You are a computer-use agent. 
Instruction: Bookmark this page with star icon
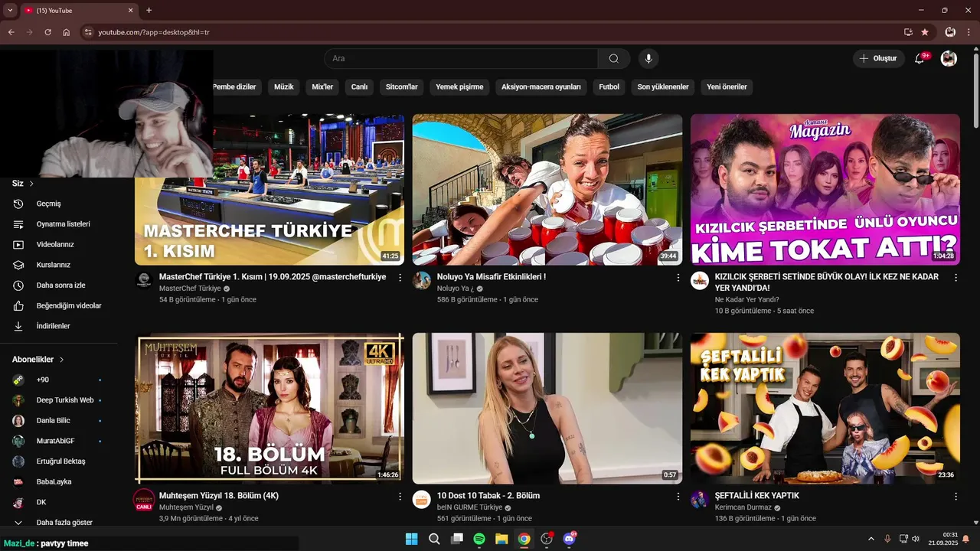pos(925,32)
